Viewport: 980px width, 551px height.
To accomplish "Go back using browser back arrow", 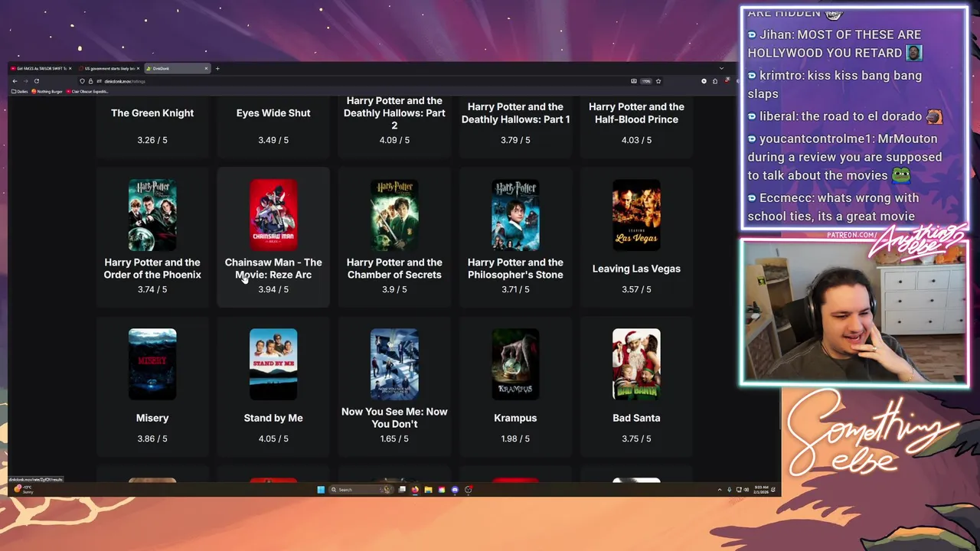I will [15, 81].
